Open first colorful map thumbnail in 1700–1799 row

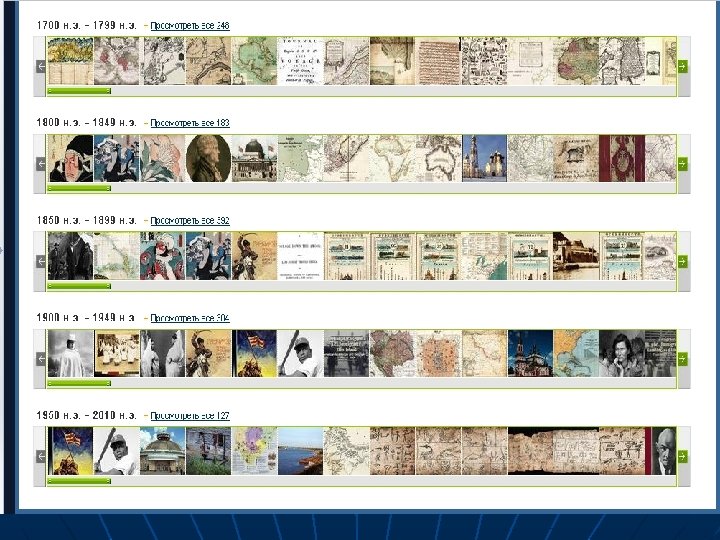70,61
